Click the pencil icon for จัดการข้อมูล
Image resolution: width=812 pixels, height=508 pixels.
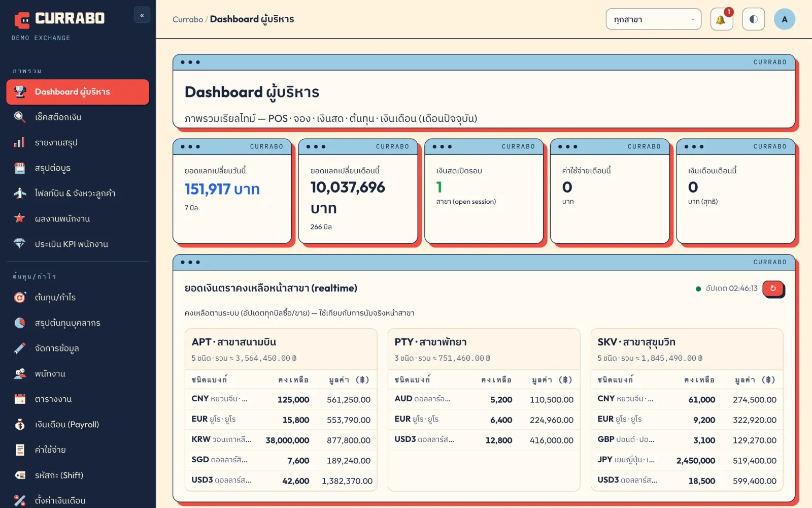pyautogui.click(x=20, y=348)
